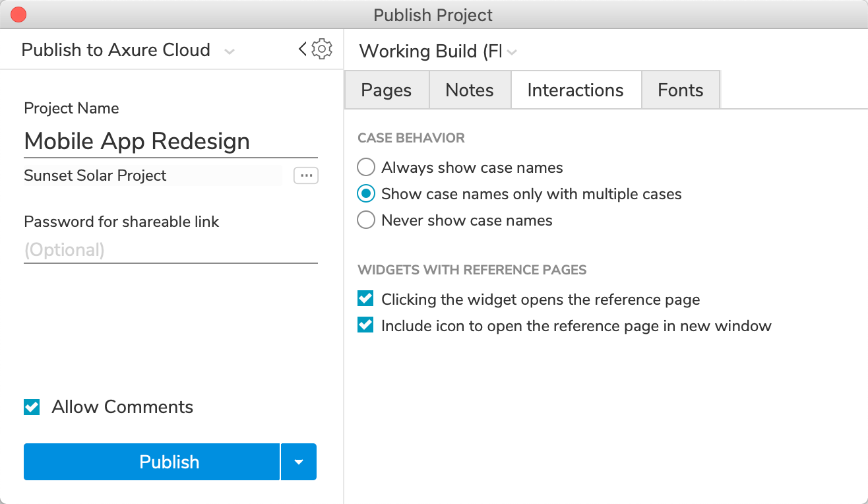Viewport: 868px width, 504px height.
Task: Uncheck Clicking the widget opens reference page
Action: [365, 299]
